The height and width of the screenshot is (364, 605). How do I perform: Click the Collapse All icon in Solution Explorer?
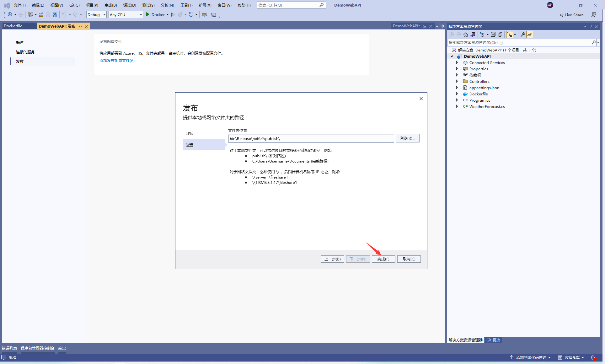(x=493, y=35)
